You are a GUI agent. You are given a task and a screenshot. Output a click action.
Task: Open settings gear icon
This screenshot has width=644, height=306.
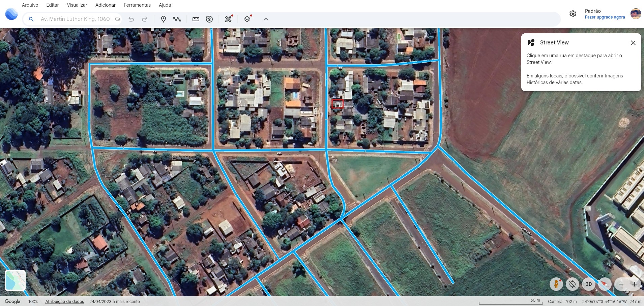pyautogui.click(x=573, y=14)
